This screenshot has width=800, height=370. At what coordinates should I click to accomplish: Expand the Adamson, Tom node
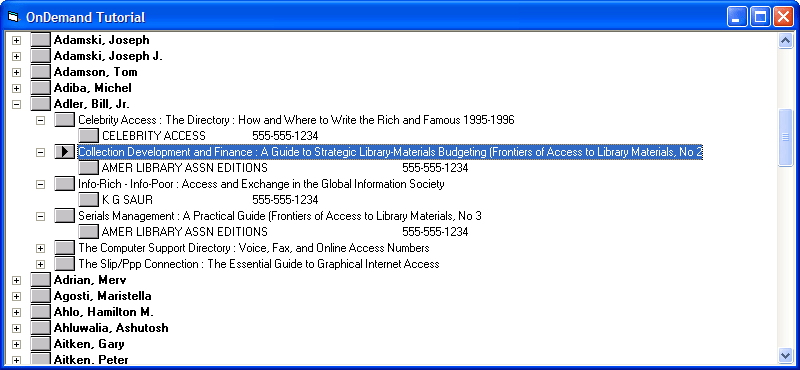pos(16,72)
